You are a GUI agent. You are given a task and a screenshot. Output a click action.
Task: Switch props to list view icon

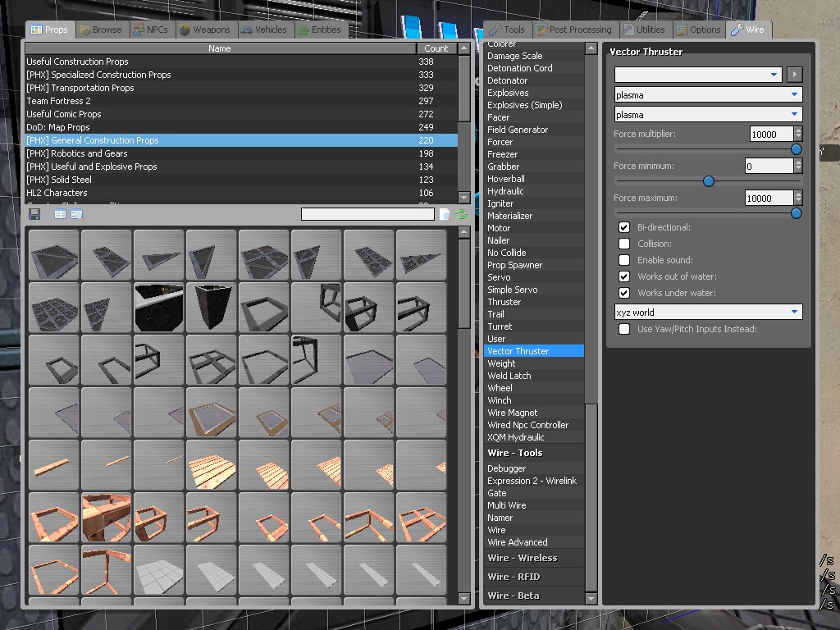tap(60, 214)
